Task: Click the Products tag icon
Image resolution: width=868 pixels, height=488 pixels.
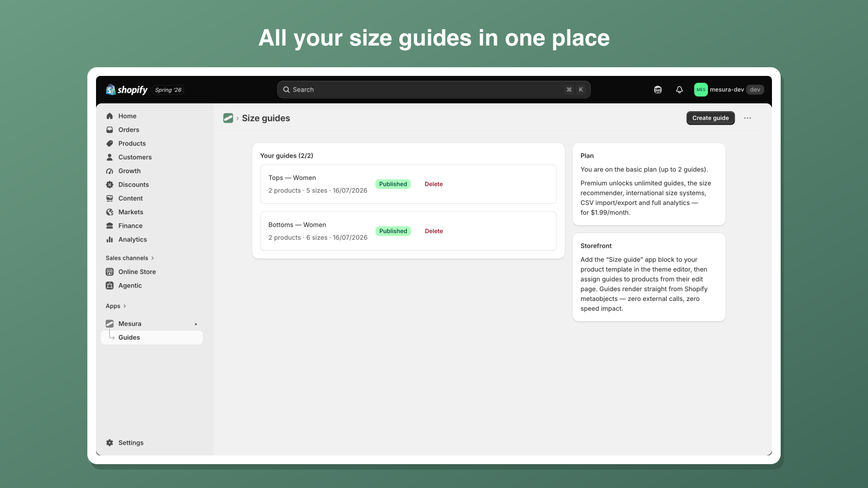Action: tap(110, 144)
